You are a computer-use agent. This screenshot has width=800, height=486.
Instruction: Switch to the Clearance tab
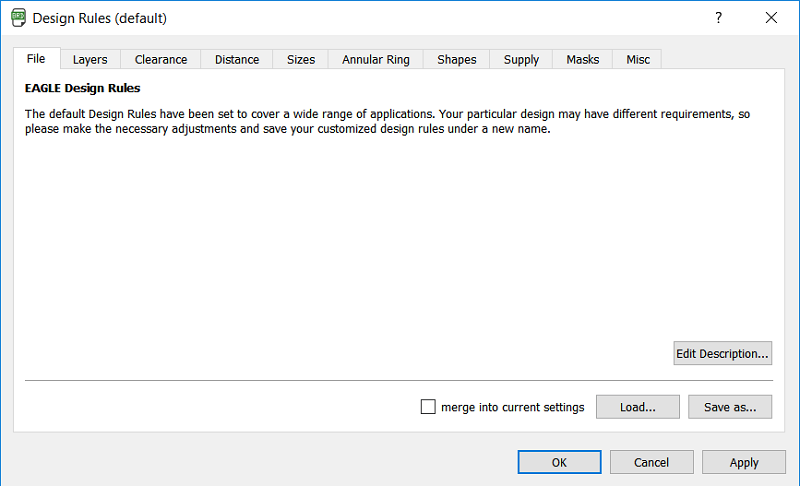tap(161, 60)
